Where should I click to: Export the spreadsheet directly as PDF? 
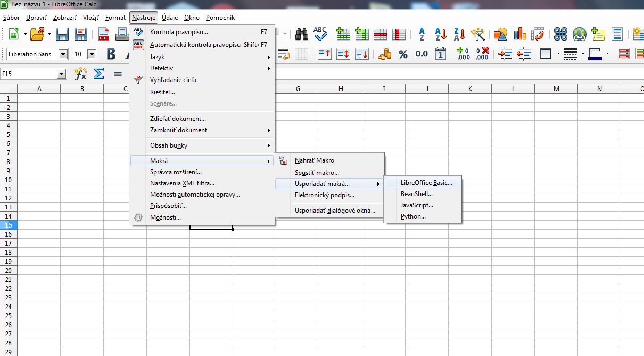[104, 35]
